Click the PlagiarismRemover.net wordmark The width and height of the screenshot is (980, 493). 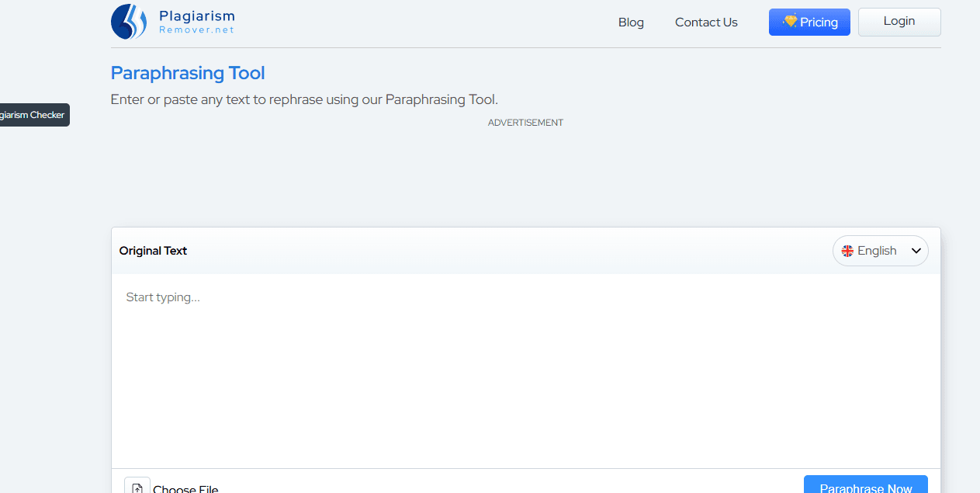point(196,21)
